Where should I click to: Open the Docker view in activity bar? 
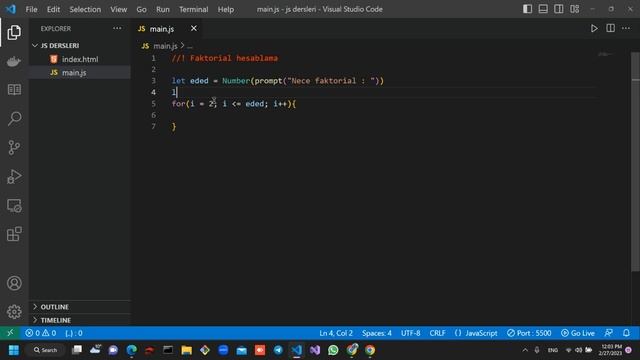tap(14, 61)
